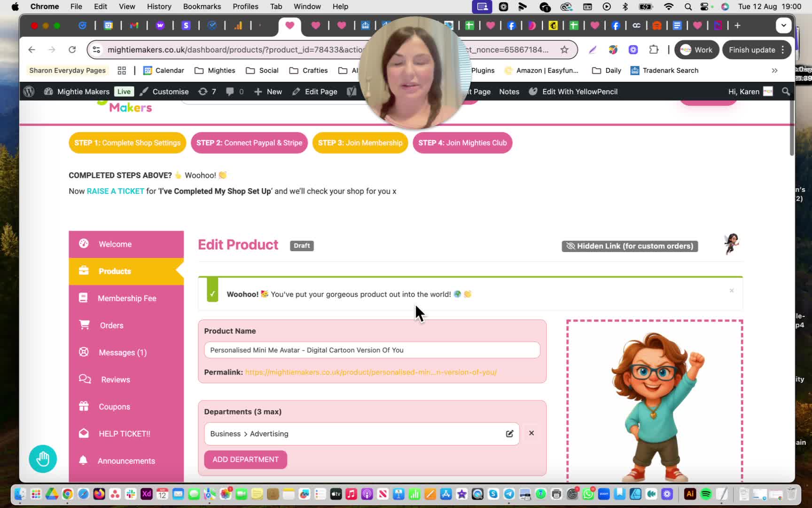Remove the Business > Advertising department
The width and height of the screenshot is (812, 508).
pyautogui.click(x=531, y=433)
